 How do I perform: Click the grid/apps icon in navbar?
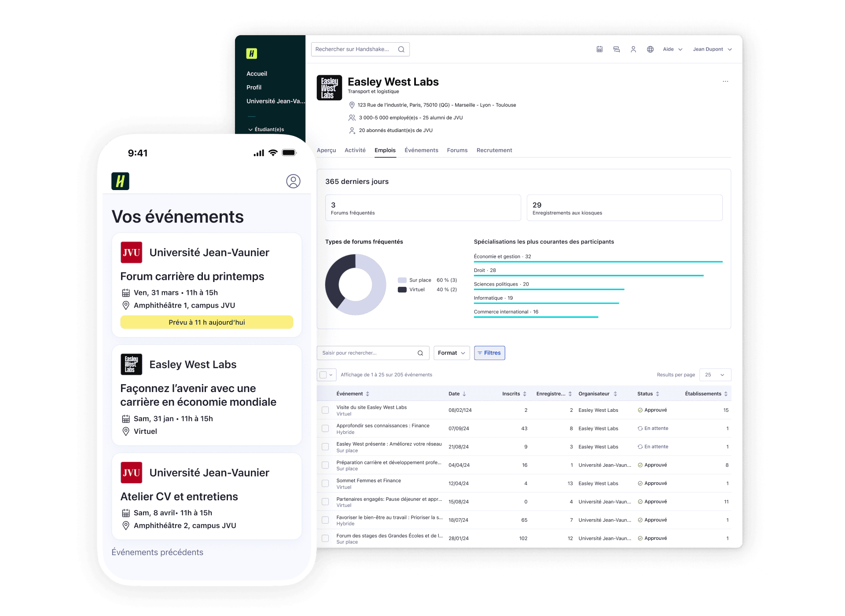coord(599,49)
